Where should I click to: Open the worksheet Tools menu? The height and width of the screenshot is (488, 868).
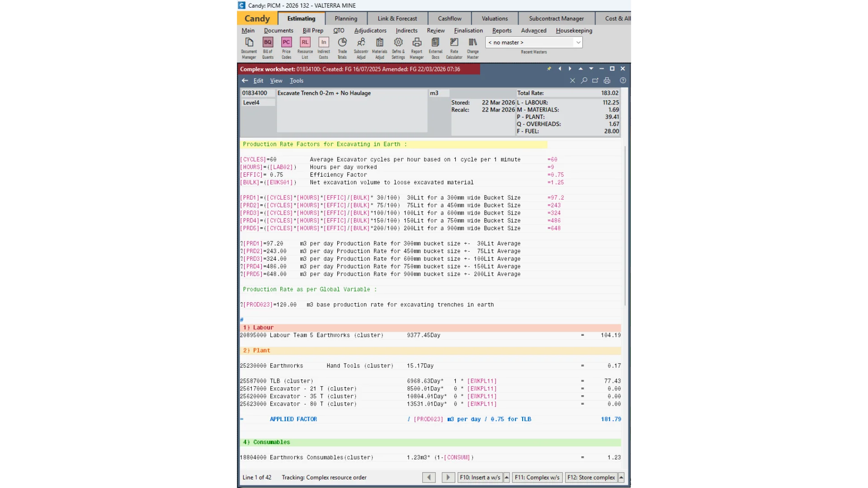point(297,80)
